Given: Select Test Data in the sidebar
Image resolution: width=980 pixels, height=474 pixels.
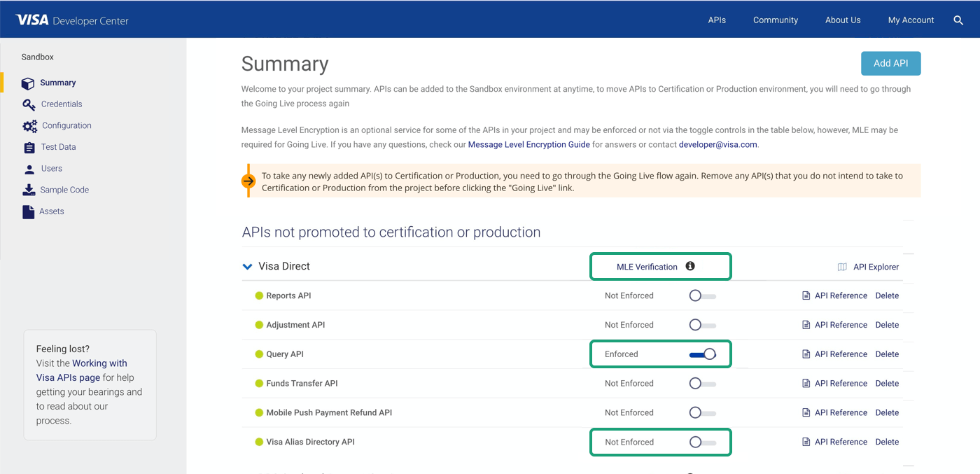Looking at the screenshot, I should coord(59,147).
